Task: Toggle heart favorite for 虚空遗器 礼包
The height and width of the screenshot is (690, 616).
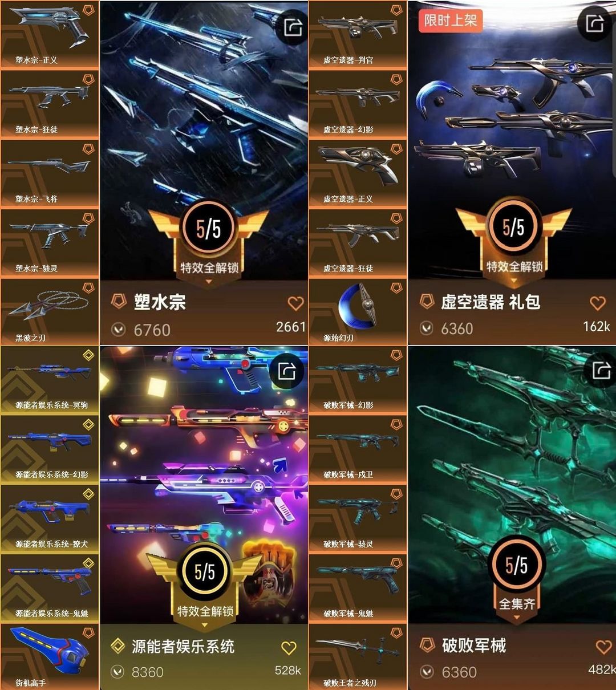Action: [x=597, y=303]
